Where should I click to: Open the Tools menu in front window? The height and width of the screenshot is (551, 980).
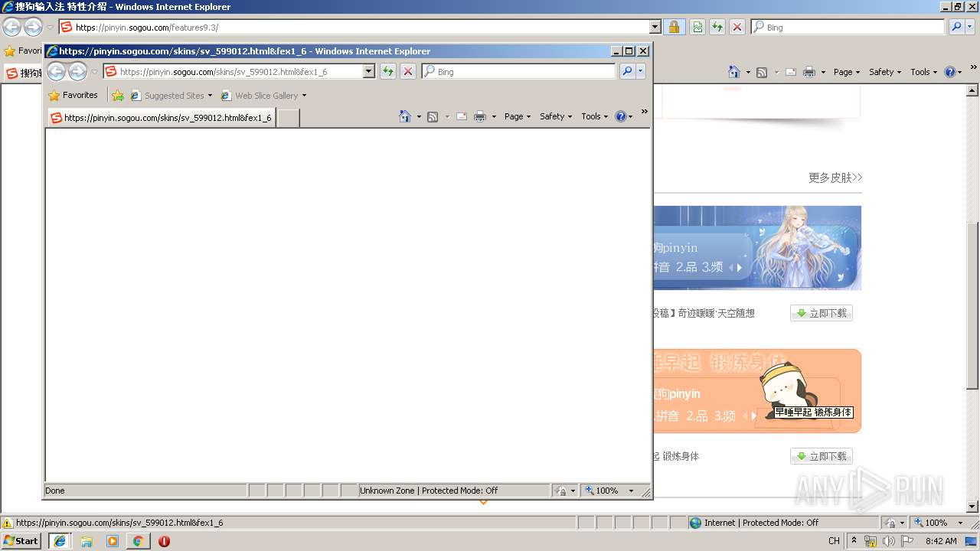tap(595, 116)
